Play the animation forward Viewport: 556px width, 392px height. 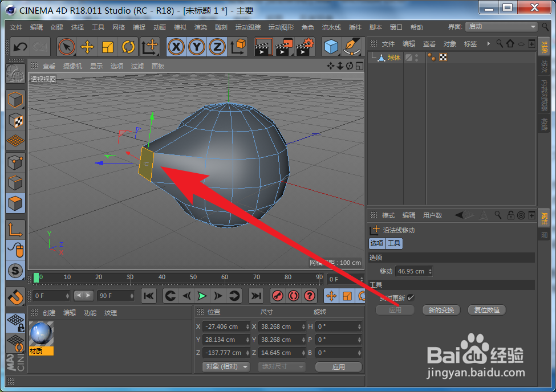point(202,296)
